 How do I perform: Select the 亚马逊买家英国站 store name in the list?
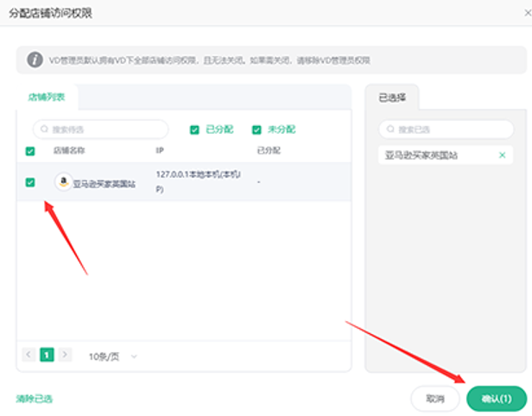coord(104,184)
